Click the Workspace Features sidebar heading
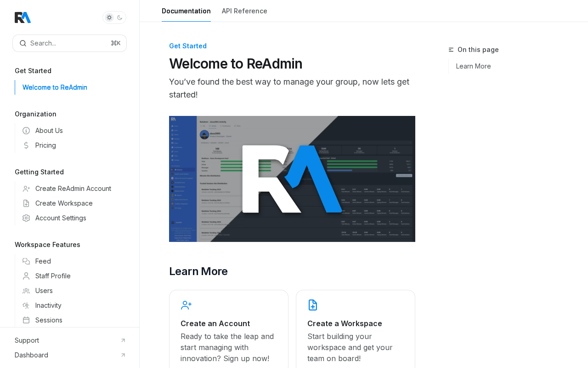588x368 pixels. point(47,245)
